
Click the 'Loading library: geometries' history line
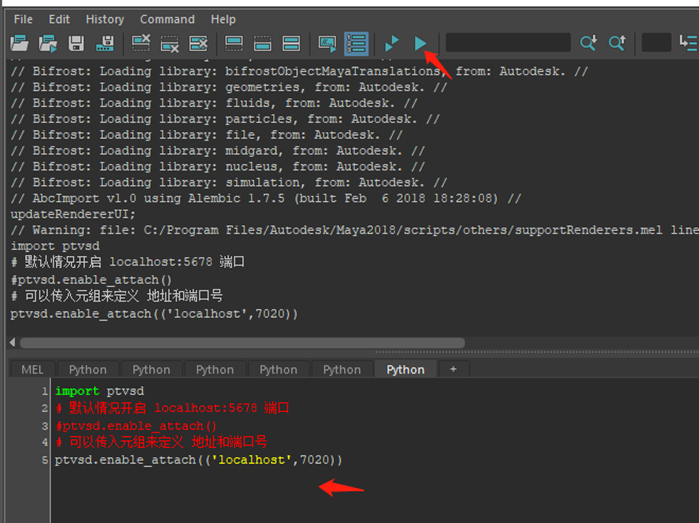[229, 87]
